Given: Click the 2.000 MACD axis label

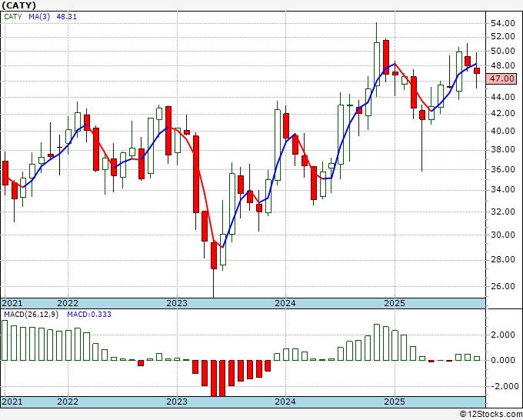Looking at the screenshot, I should pos(504,335).
